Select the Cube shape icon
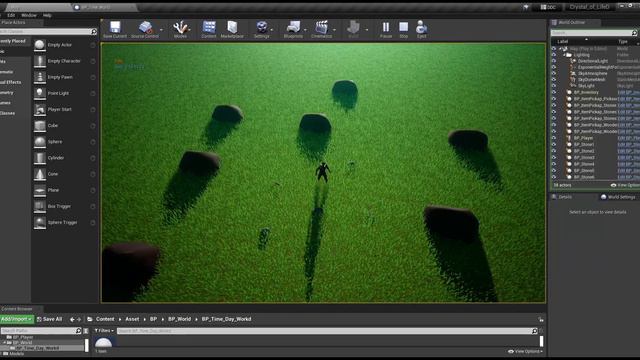The width and height of the screenshot is (640, 360). (40, 126)
